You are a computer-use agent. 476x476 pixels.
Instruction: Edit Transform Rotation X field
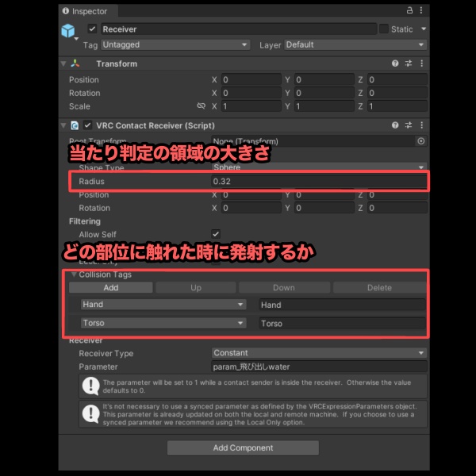251,93
